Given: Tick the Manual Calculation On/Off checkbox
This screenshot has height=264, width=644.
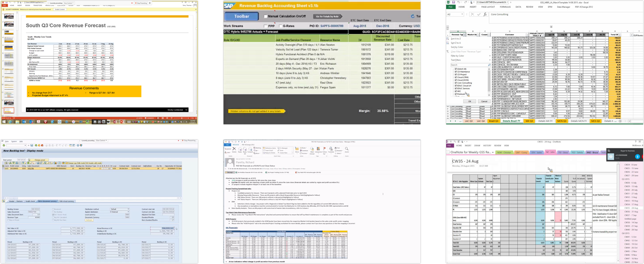Looking at the screenshot, I should (x=265, y=16).
